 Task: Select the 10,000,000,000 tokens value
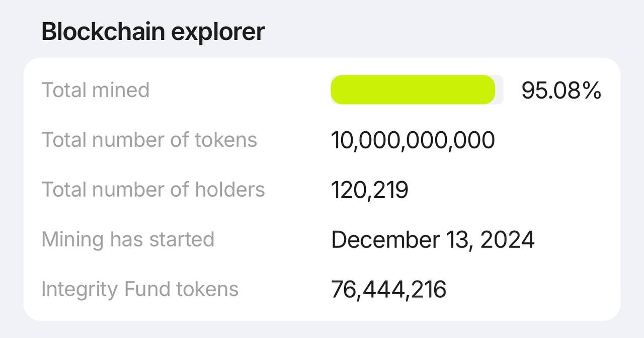coord(413,140)
